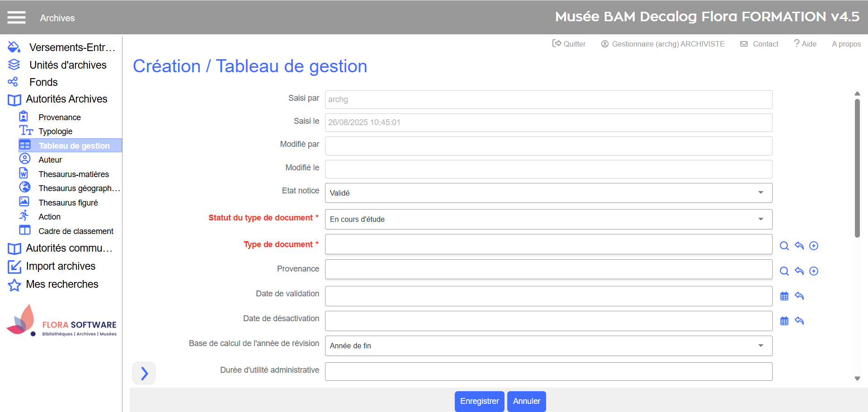Open Cadre de classement menu item
This screenshot has width=868, height=412.
coord(75,231)
